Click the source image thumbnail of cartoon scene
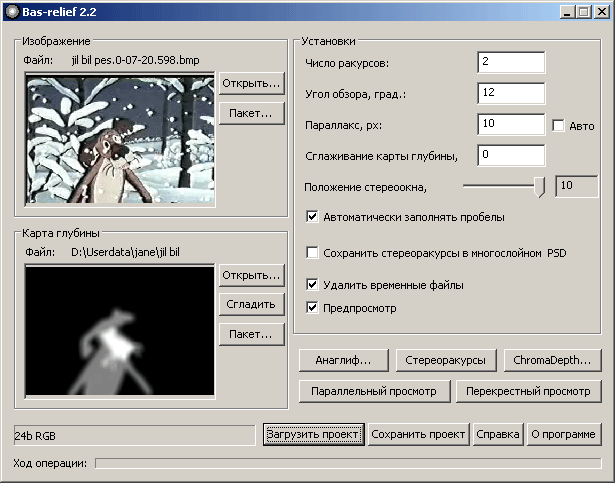 click(120, 140)
